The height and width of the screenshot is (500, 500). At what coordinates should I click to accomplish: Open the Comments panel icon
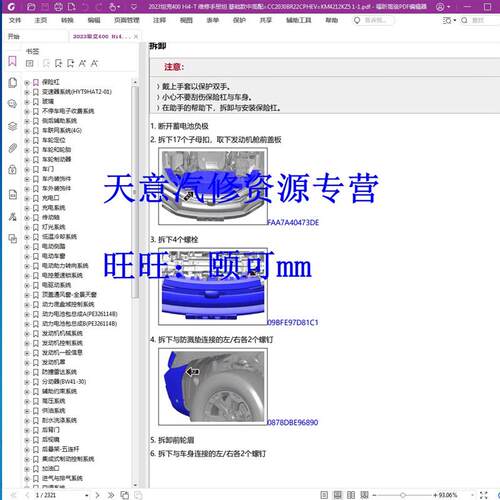tap(12, 104)
